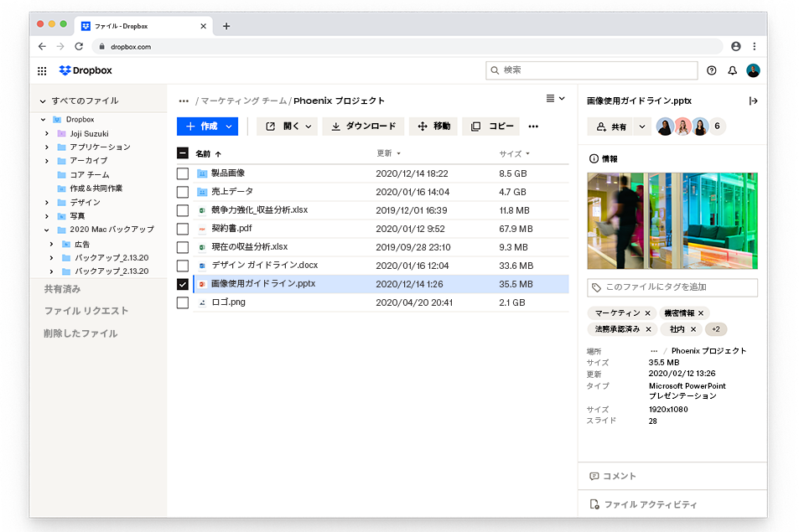
Task: Uncheck the 画像使用ガイドライン.pptx row checkbox
Action: (x=182, y=284)
